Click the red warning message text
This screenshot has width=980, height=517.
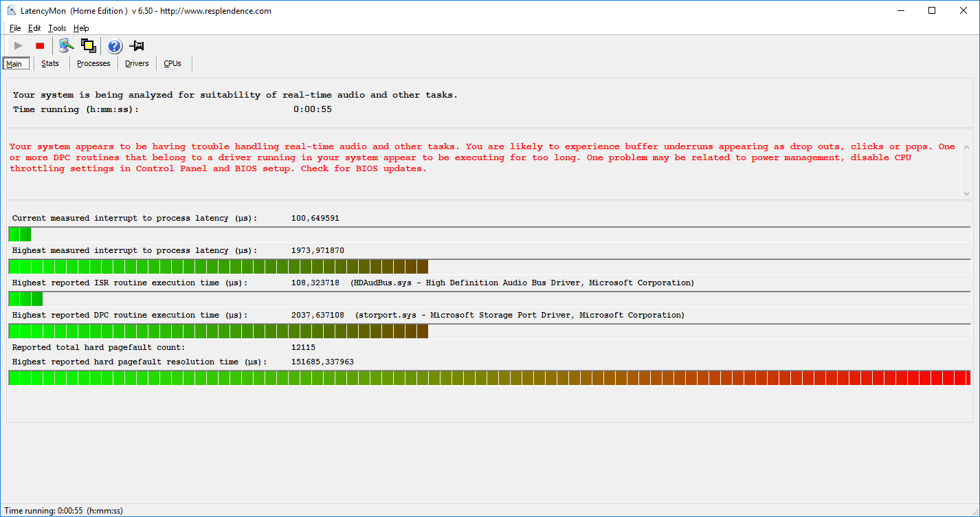point(482,157)
